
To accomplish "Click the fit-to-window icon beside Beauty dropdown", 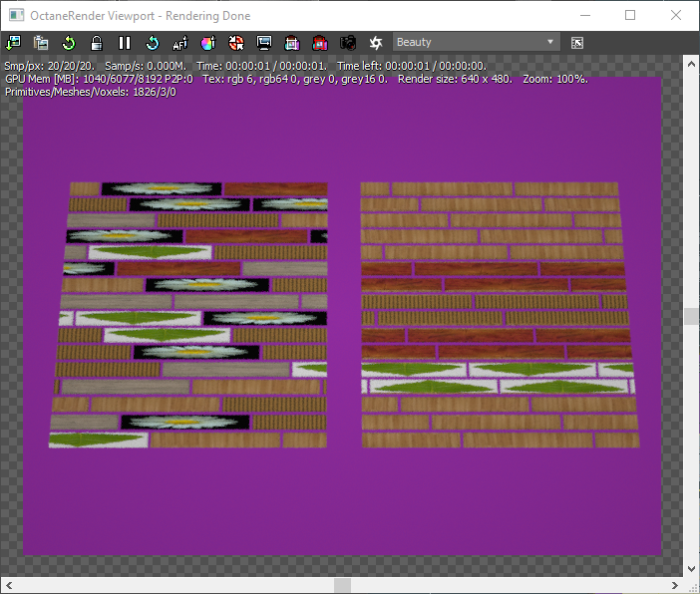I will point(576,43).
